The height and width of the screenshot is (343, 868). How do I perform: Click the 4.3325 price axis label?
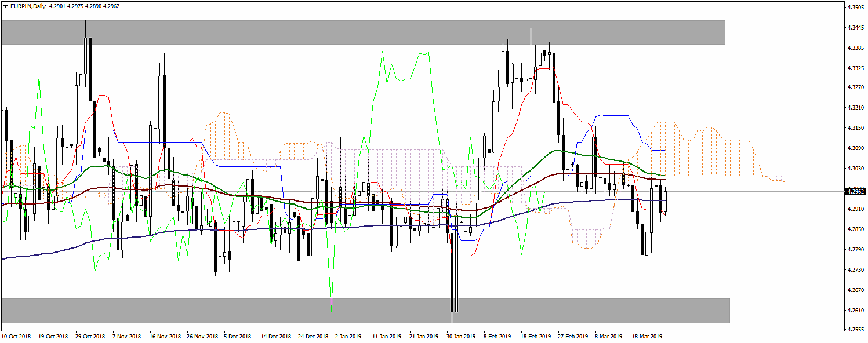pyautogui.click(x=856, y=68)
